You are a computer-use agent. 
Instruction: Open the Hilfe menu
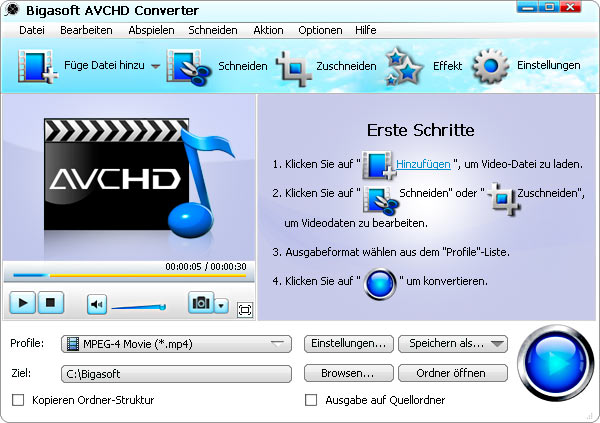(365, 30)
